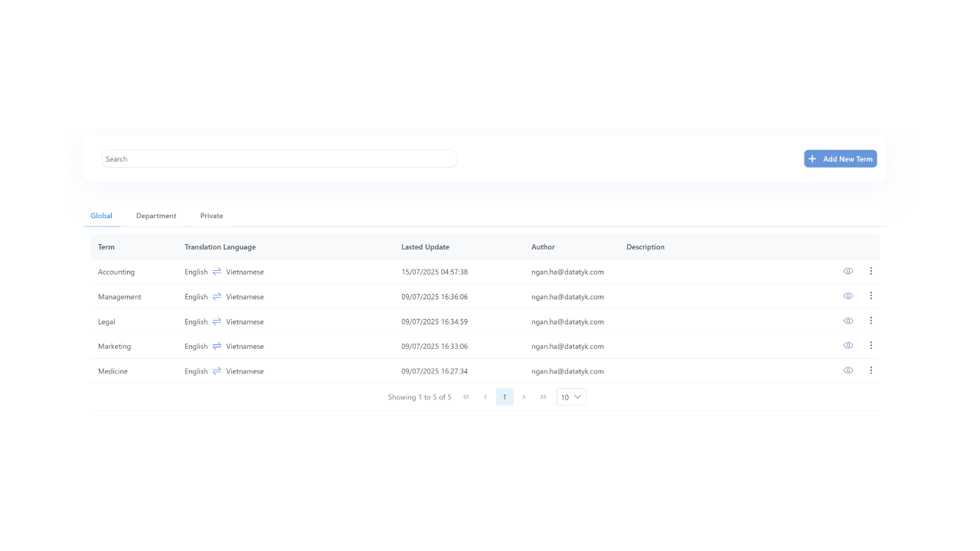The width and height of the screenshot is (980, 551).
Task: Select the Global tab
Action: click(x=101, y=216)
